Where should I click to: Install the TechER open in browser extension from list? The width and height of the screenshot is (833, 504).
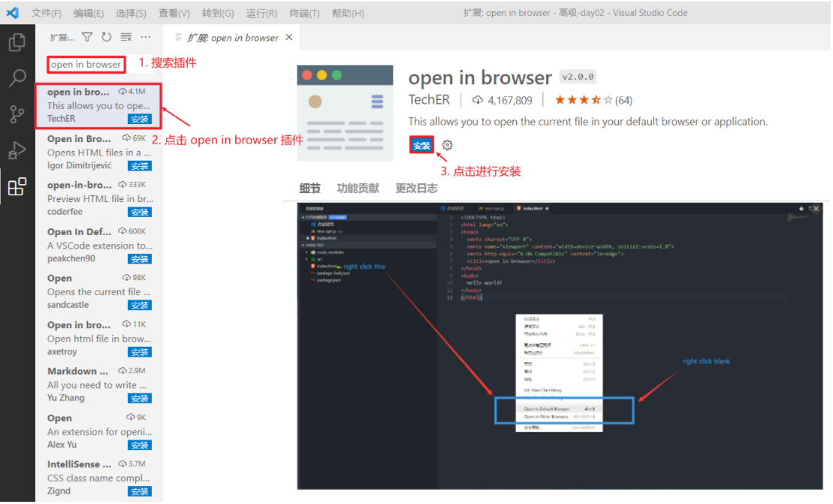(140, 119)
